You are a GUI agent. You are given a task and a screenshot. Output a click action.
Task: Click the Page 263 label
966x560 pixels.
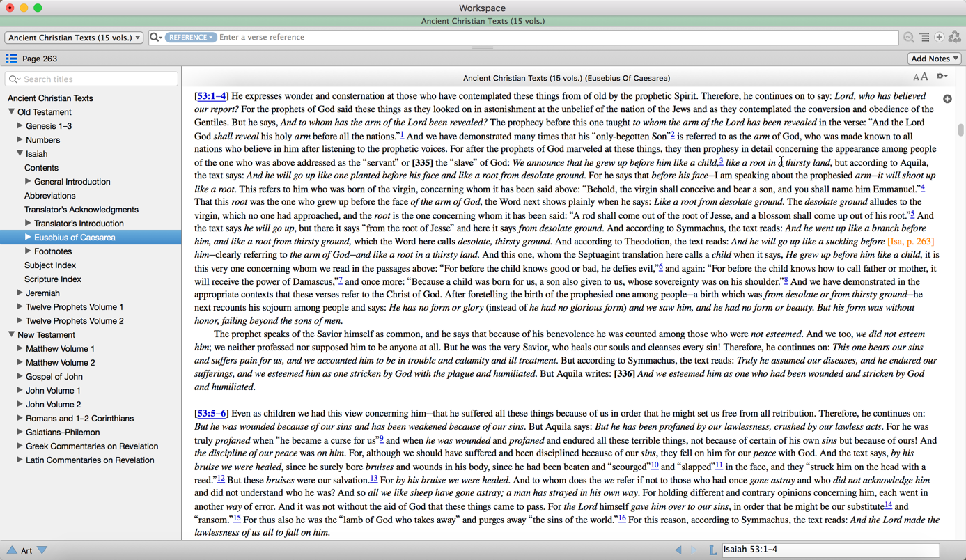click(x=40, y=59)
